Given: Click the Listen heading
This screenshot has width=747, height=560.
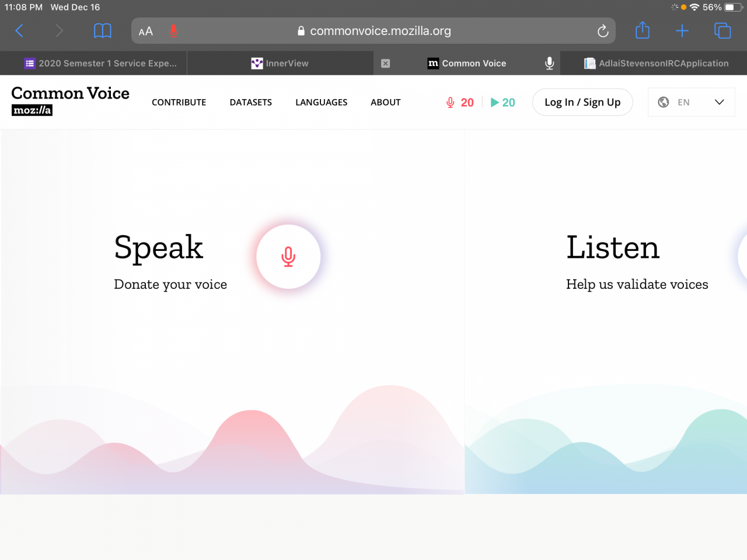Looking at the screenshot, I should [x=613, y=247].
